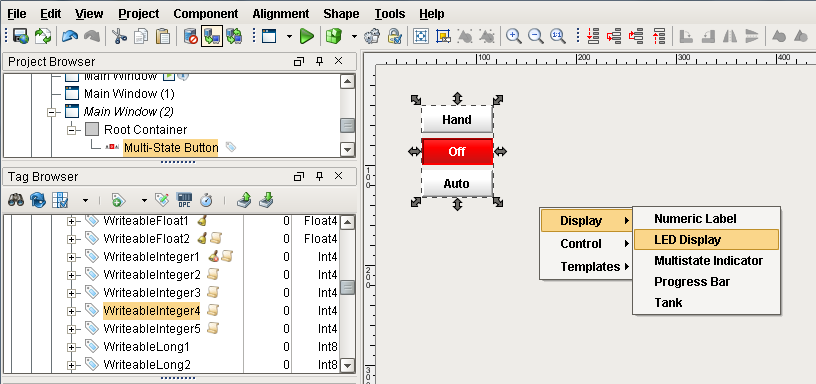Click the stopwatch scan class icon
The width and height of the screenshot is (816, 384).
coord(206,200)
